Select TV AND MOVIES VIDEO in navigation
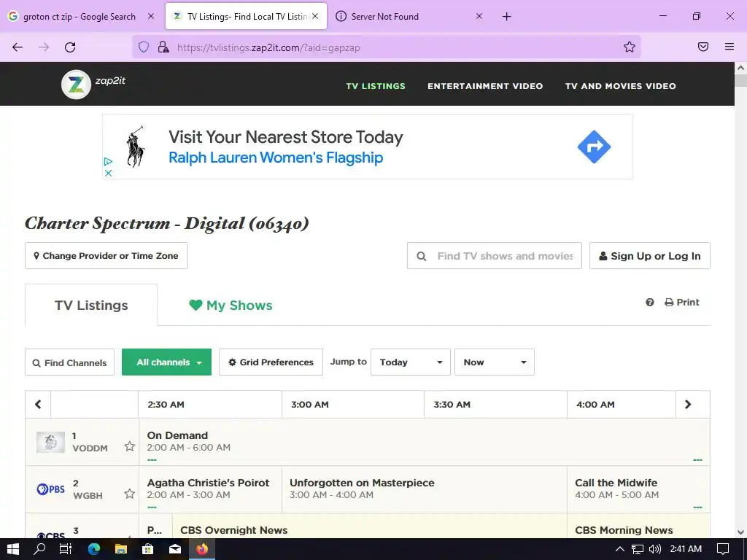This screenshot has height=560, width=747. point(620,86)
